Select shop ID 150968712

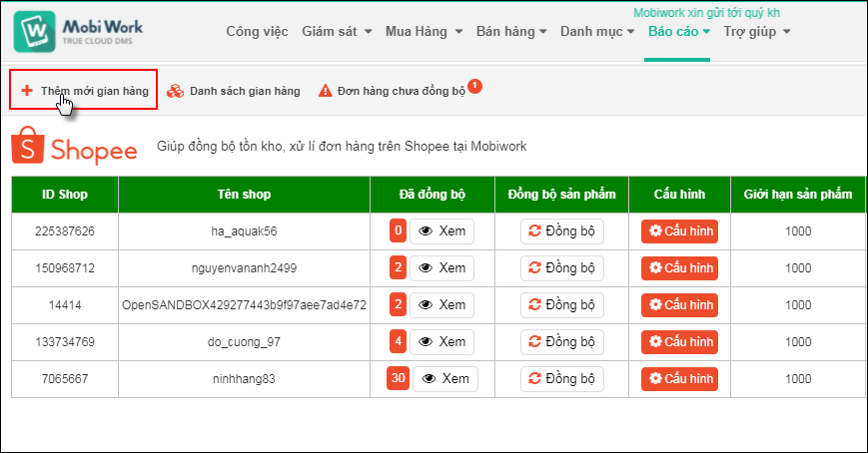coord(65,268)
